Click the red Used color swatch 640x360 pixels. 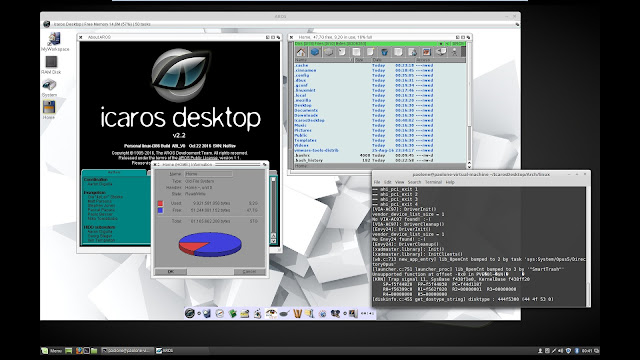(x=160, y=203)
